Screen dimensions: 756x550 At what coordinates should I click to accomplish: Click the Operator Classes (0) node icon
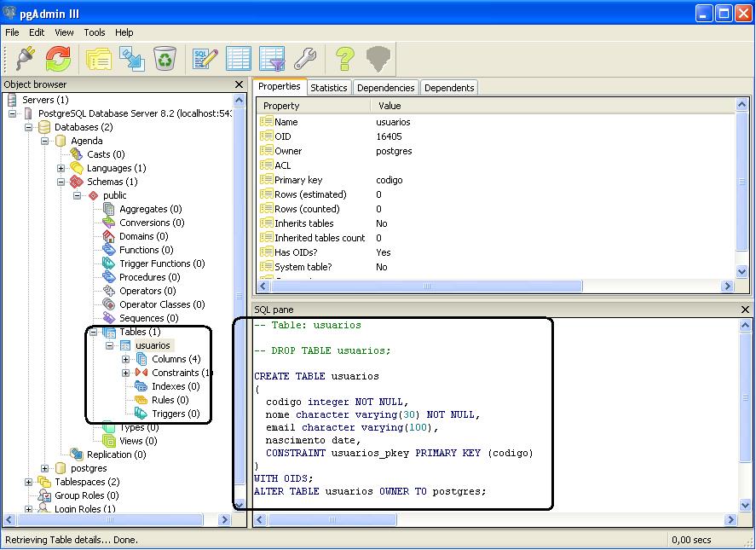108,304
